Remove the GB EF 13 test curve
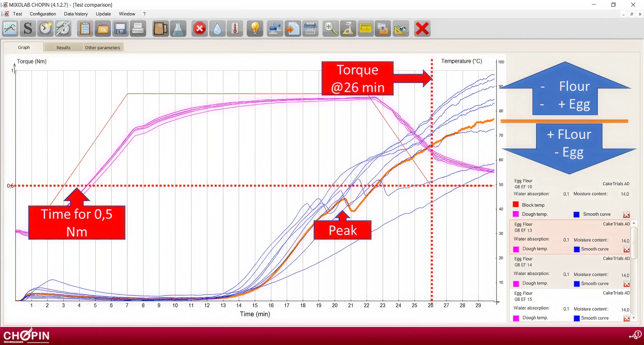Image resolution: width=644 pixels, height=345 pixels. tap(626, 249)
